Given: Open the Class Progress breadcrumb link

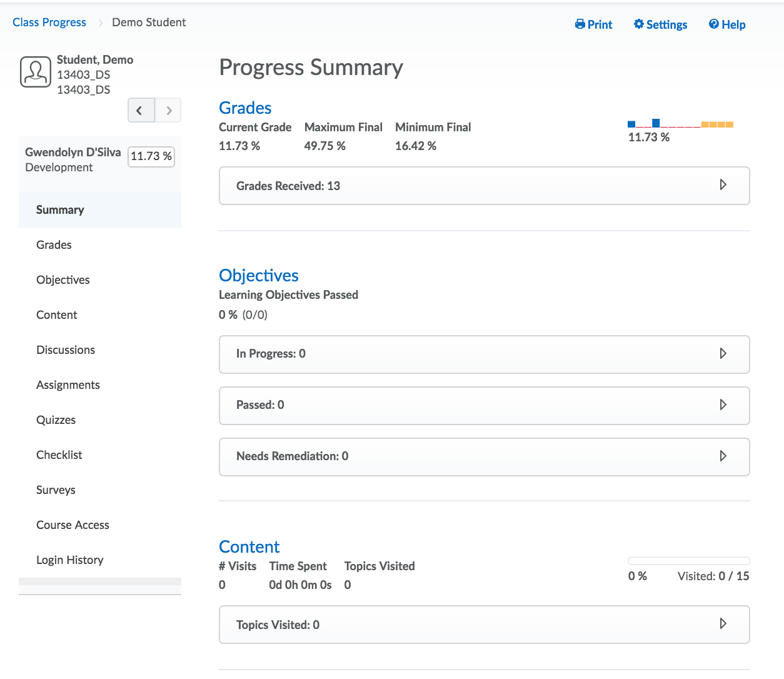Looking at the screenshot, I should click(49, 22).
